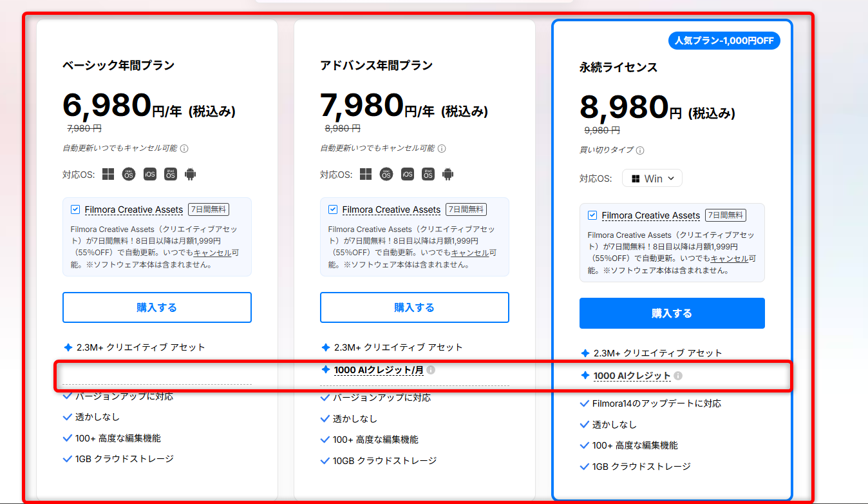Open the キャンセル link in the 永続ライセンス card
This screenshot has width=868, height=504.
[x=730, y=258]
